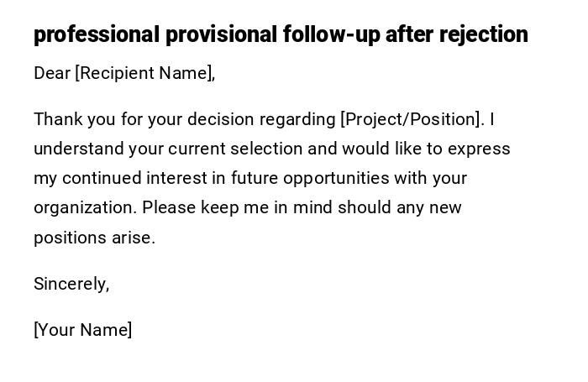Click the word "organization." in the paragraph

click(x=85, y=207)
